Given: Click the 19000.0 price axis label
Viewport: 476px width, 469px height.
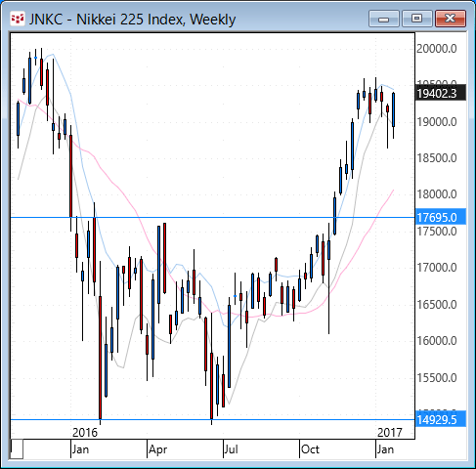Looking at the screenshot, I should (437, 122).
